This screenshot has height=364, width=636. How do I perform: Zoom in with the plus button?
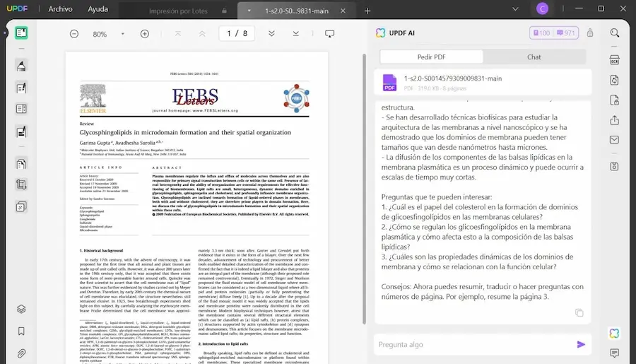point(144,34)
